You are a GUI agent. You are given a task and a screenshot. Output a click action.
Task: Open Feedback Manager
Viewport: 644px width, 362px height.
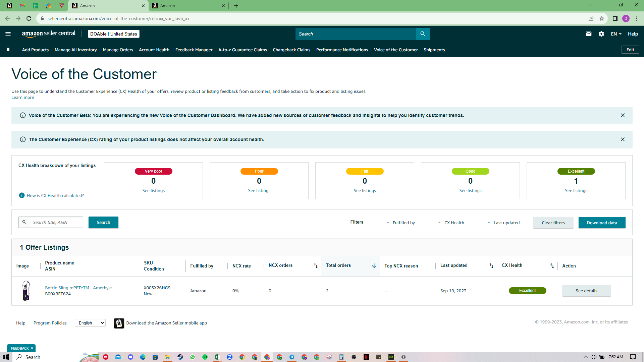pyautogui.click(x=194, y=50)
